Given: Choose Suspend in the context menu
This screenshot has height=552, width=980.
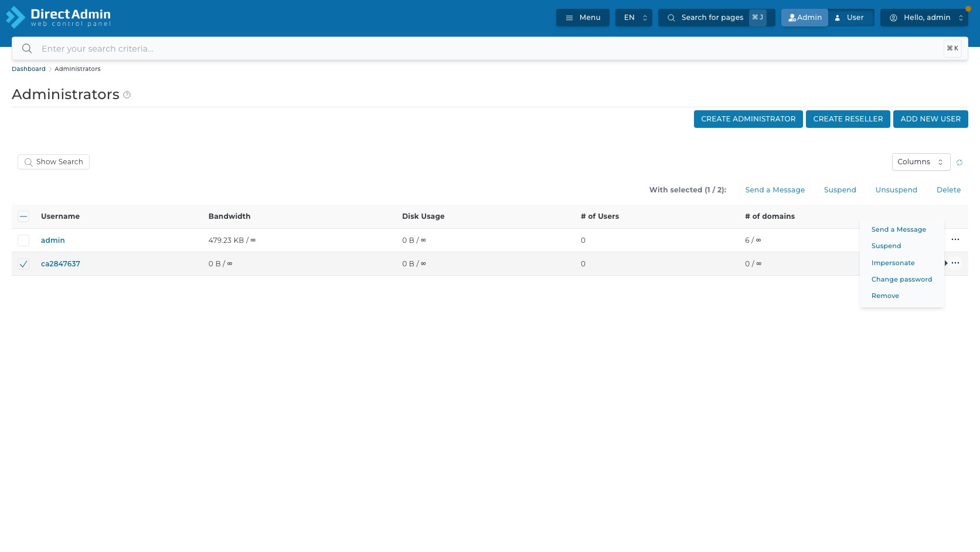Looking at the screenshot, I should [x=886, y=246].
